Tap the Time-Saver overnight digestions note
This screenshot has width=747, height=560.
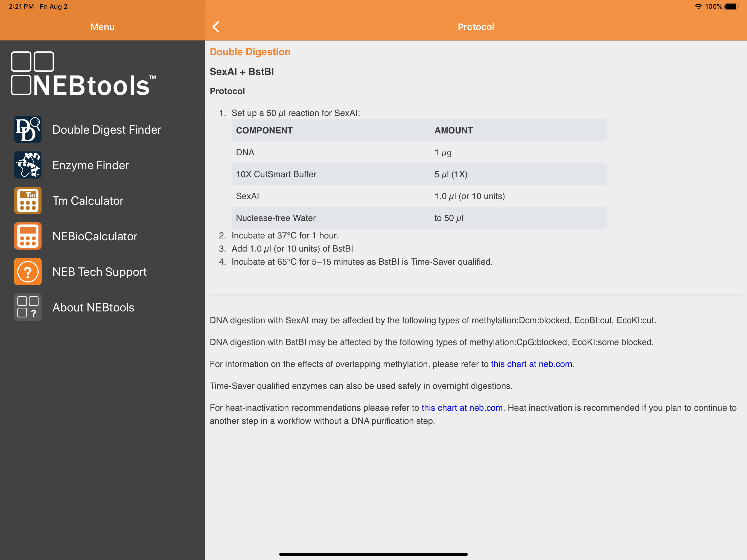click(361, 386)
